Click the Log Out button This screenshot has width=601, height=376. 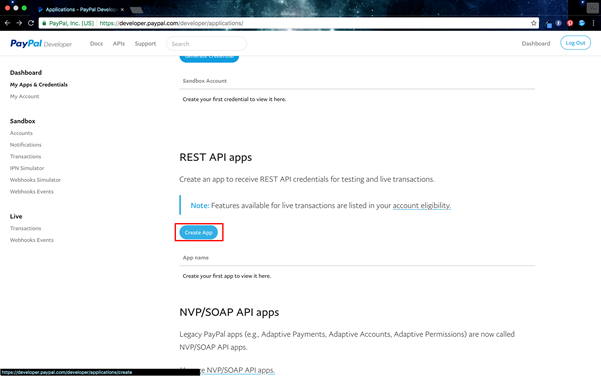tap(575, 43)
